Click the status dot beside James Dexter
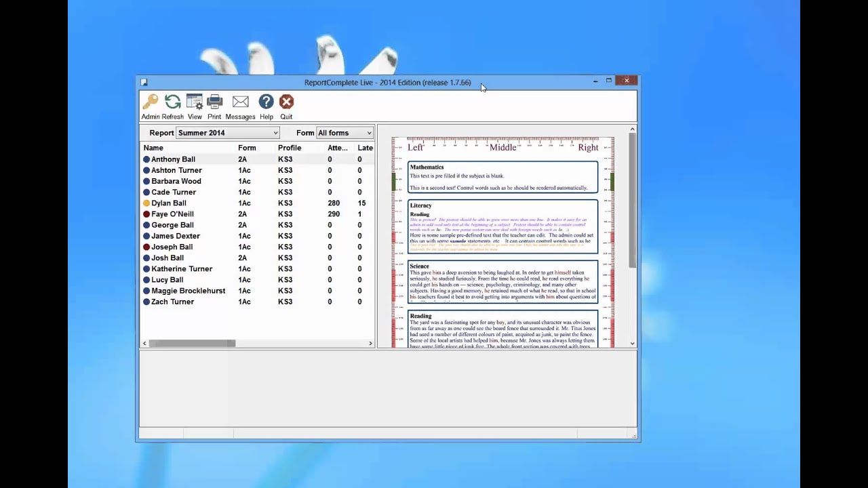 point(146,236)
